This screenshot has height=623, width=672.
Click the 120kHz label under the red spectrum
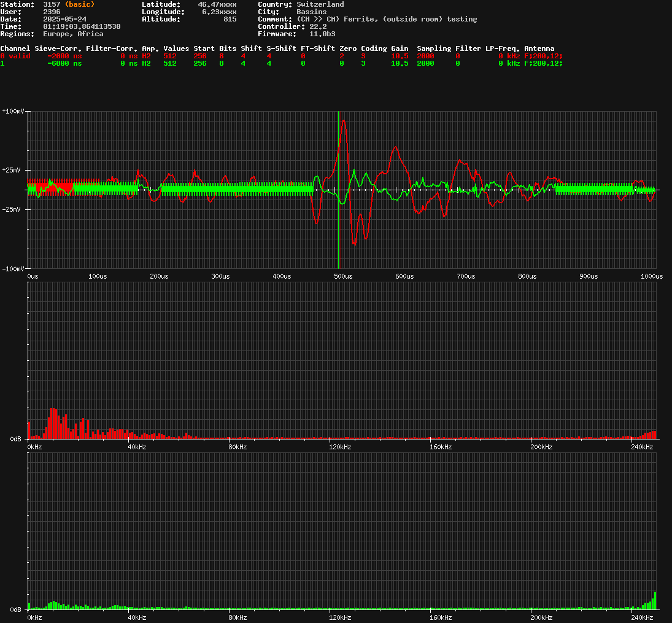click(x=340, y=447)
